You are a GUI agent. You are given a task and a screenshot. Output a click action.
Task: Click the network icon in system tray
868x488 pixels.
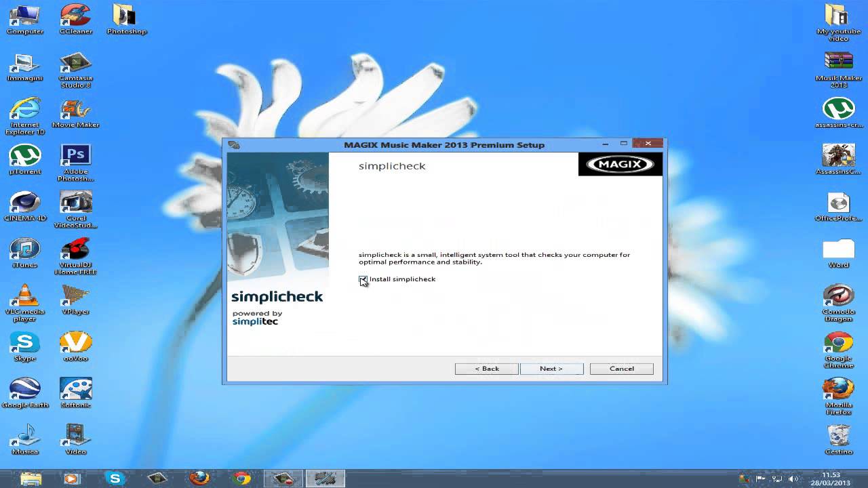777,479
